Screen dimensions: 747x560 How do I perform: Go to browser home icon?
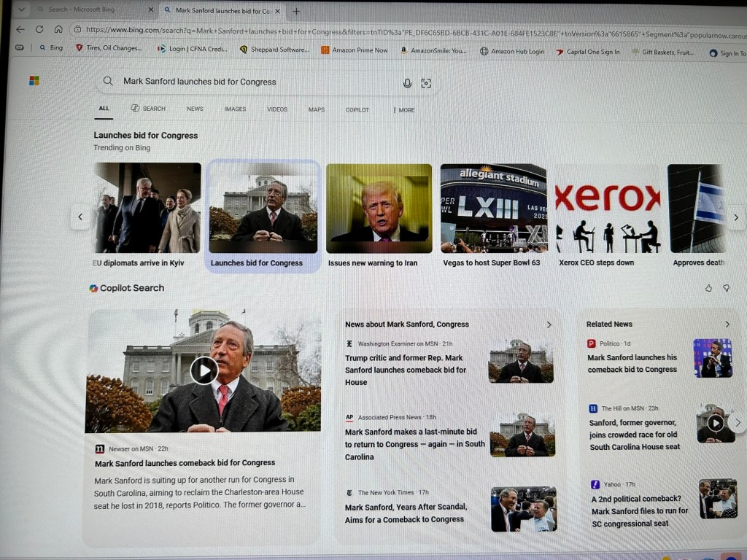(x=58, y=29)
